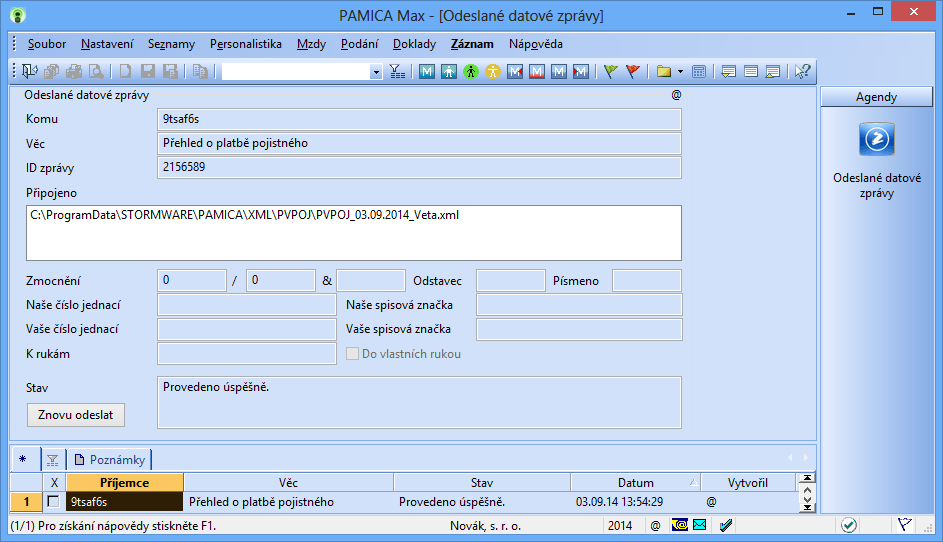The image size is (943, 542).
Task: Click the green flag toolbar icon
Action: pyautogui.click(x=611, y=72)
